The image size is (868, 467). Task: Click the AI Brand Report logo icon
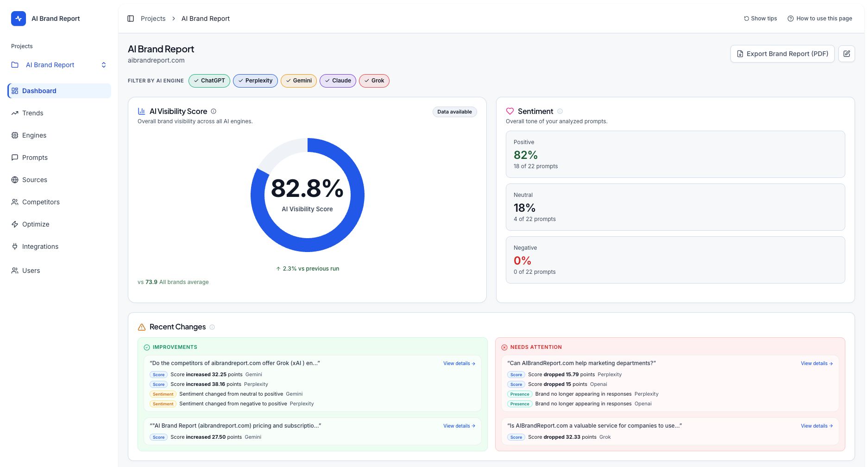[19, 19]
